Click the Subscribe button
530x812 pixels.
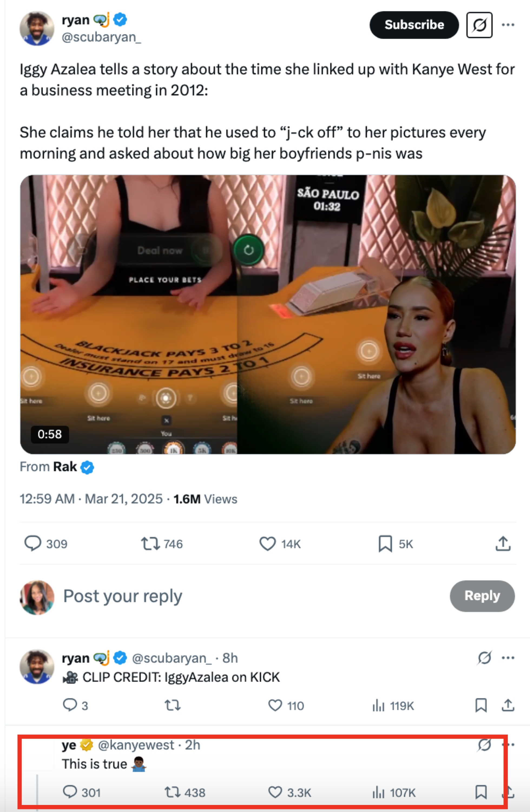(414, 25)
